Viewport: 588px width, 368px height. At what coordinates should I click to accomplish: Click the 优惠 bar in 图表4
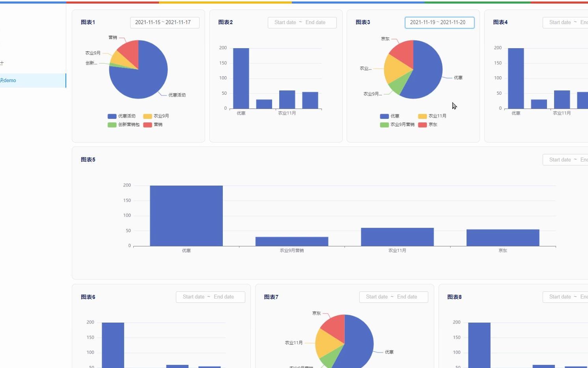(516, 79)
